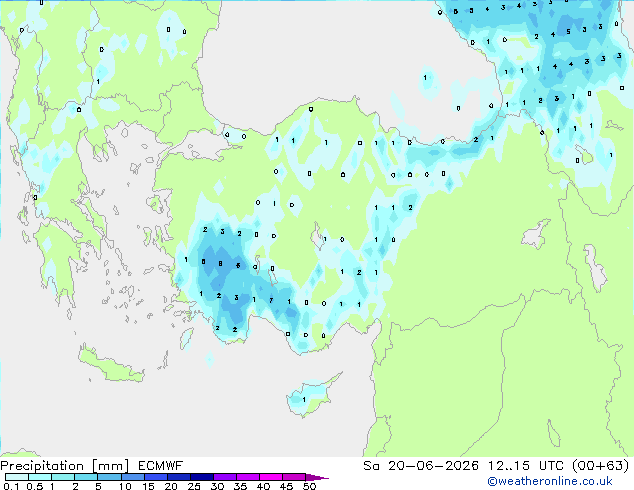Click the 35–40 mm legend swatch
Screen dimensions: 634x490
(248, 477)
